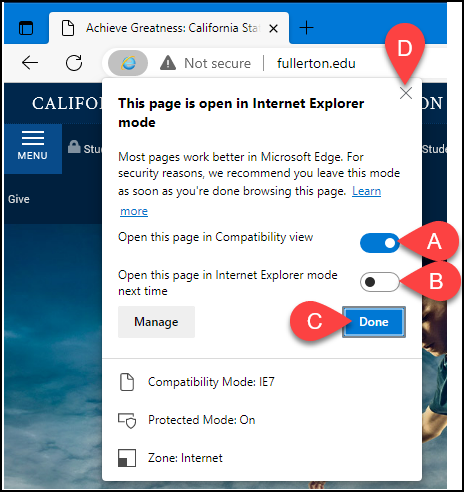The width and height of the screenshot is (464, 492).
Task: Click Zone: Internet text
Action: coord(185,458)
